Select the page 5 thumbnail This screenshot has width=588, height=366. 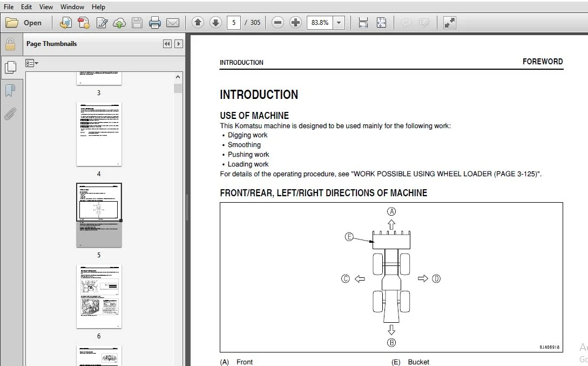point(99,215)
